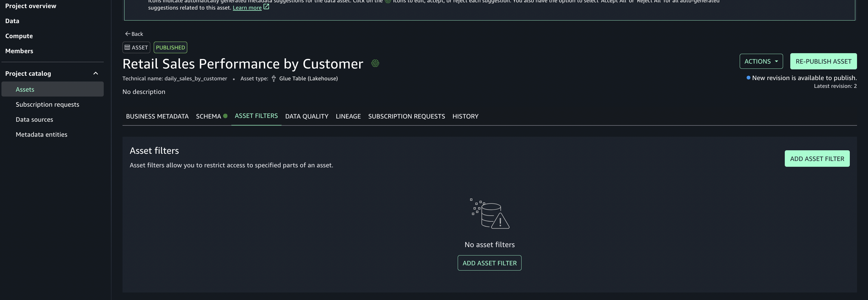The image size is (868, 300).
Task: Click the green dot on Schema tab
Action: tap(225, 116)
